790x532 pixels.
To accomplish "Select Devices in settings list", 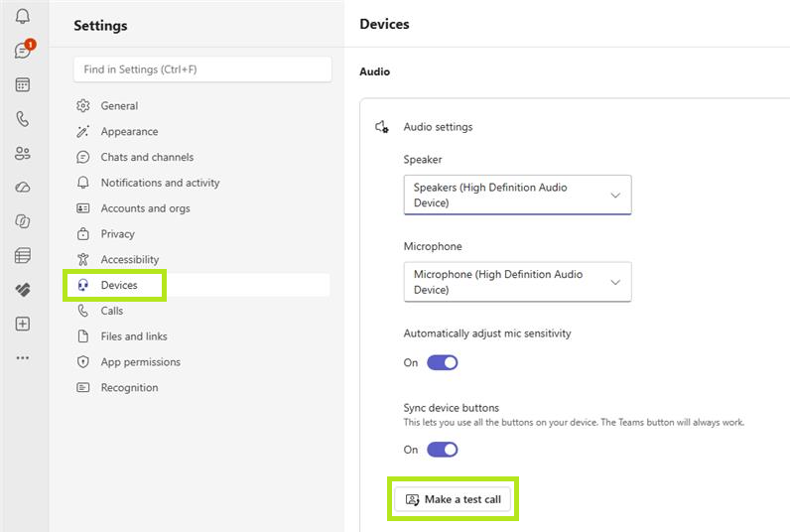I will coord(201,285).
